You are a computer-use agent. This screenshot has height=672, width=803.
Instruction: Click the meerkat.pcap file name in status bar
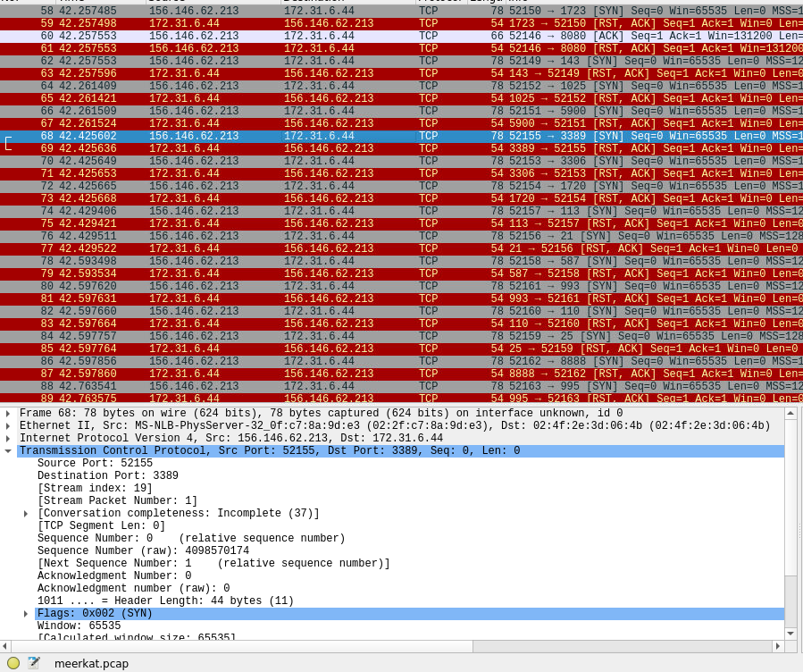click(91, 663)
